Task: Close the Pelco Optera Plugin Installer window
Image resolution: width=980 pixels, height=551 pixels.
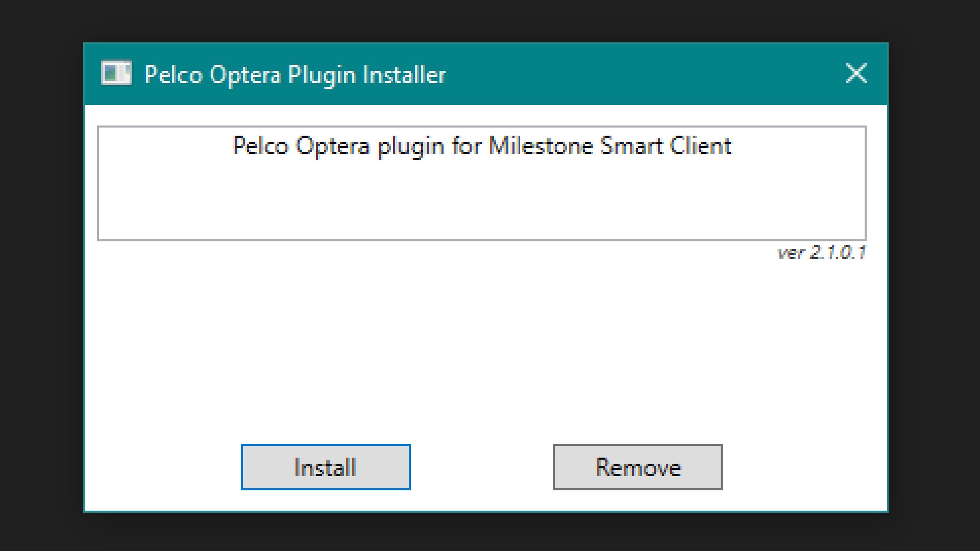Action: 856,73
